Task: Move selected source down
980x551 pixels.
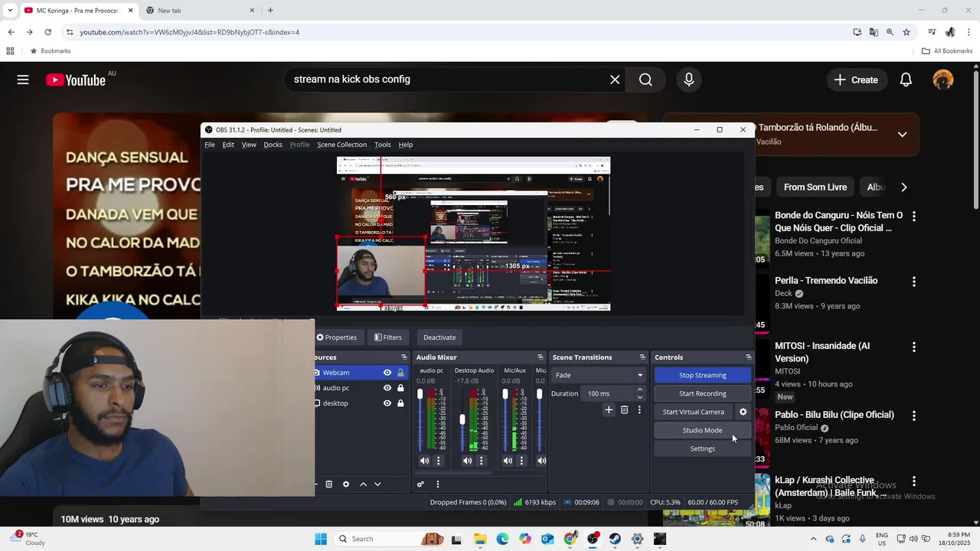Action: (x=377, y=484)
